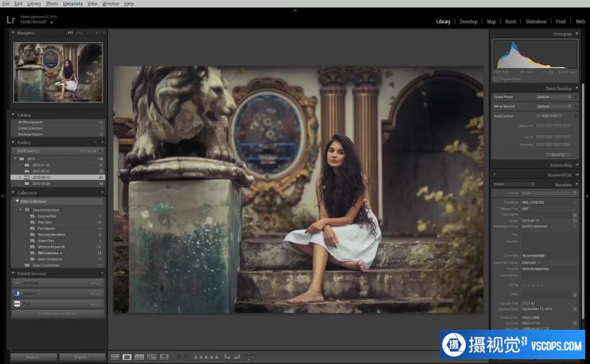Switch to Survey view in the toolbar

coord(152,357)
